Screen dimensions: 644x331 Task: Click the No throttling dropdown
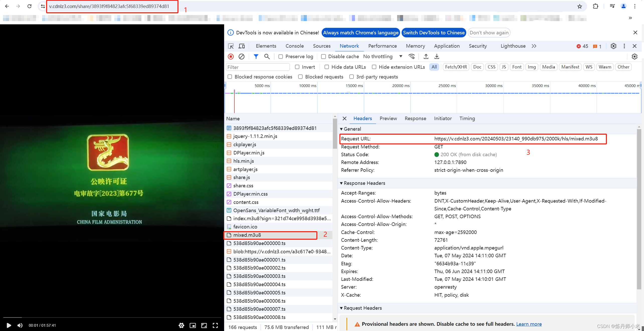[382, 57]
